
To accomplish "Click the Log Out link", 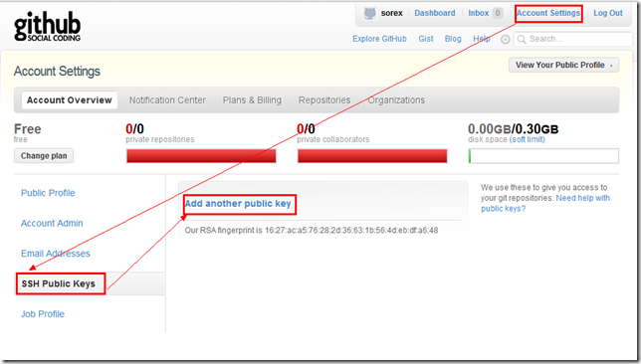I will [608, 13].
